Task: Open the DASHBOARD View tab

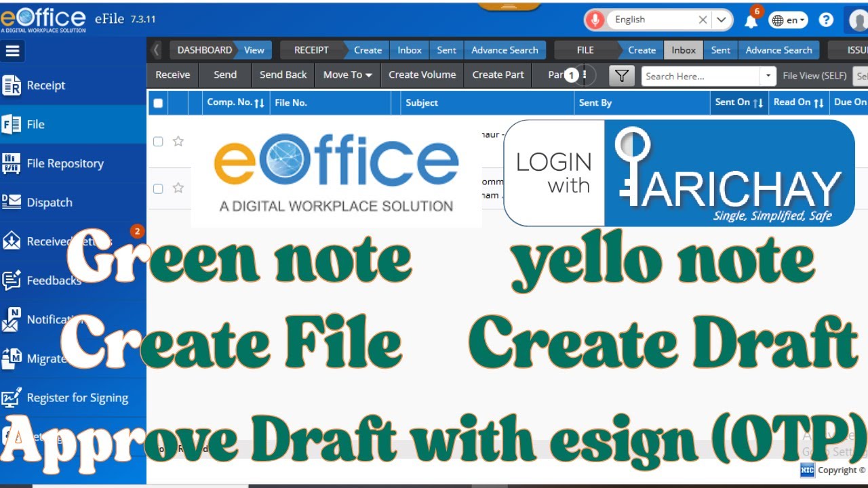Action: 254,50
